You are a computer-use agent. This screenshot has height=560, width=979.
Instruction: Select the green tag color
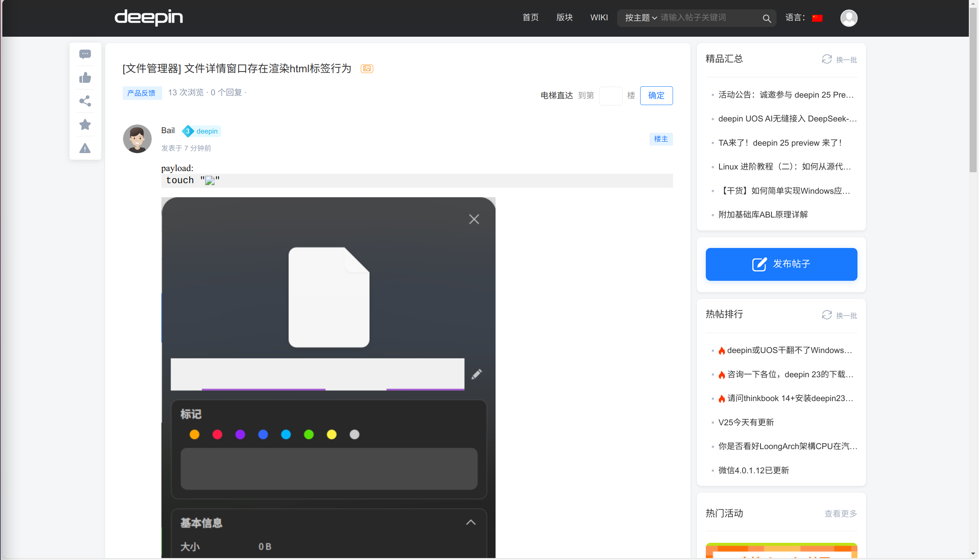click(x=309, y=435)
